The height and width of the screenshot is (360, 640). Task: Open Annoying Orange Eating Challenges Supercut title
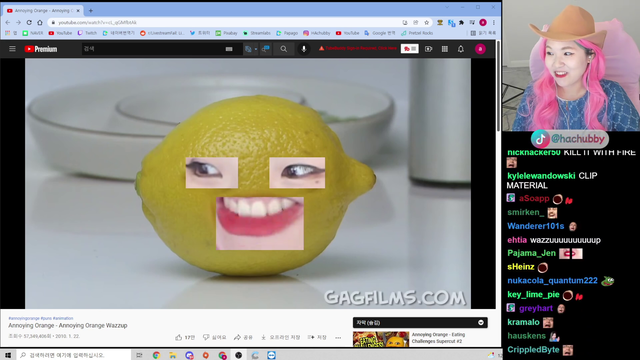[x=438, y=338]
